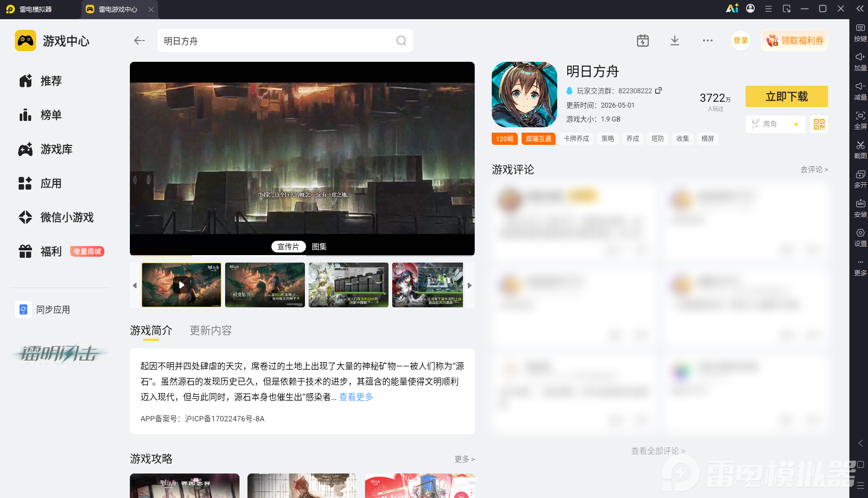Expand the 鹰角 server dropdown

click(x=775, y=124)
